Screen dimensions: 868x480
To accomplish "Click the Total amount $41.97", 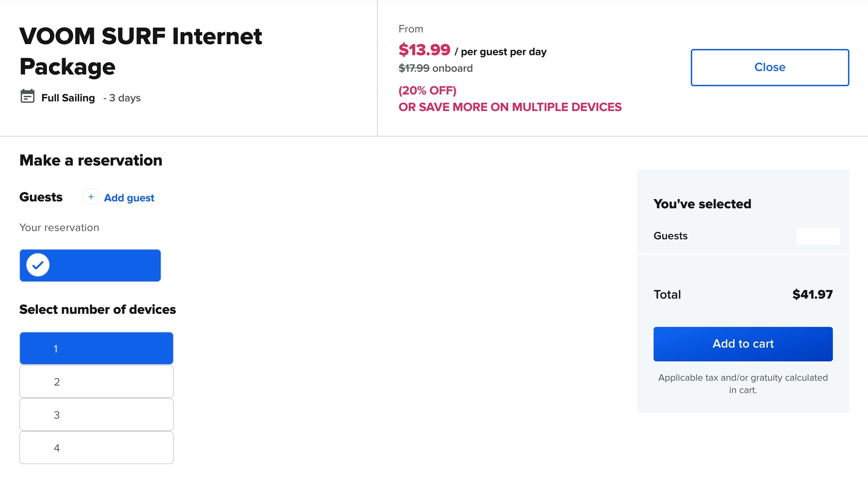I will pos(813,294).
